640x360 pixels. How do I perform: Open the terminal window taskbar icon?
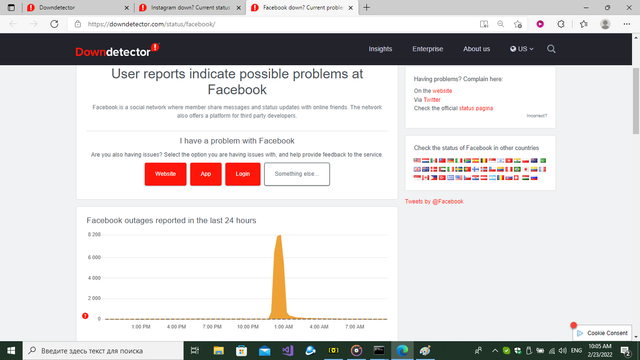[379, 351]
